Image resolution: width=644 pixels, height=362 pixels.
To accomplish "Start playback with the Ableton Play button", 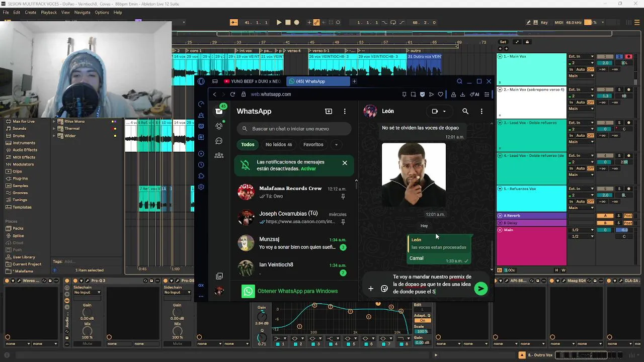I will (x=279, y=23).
